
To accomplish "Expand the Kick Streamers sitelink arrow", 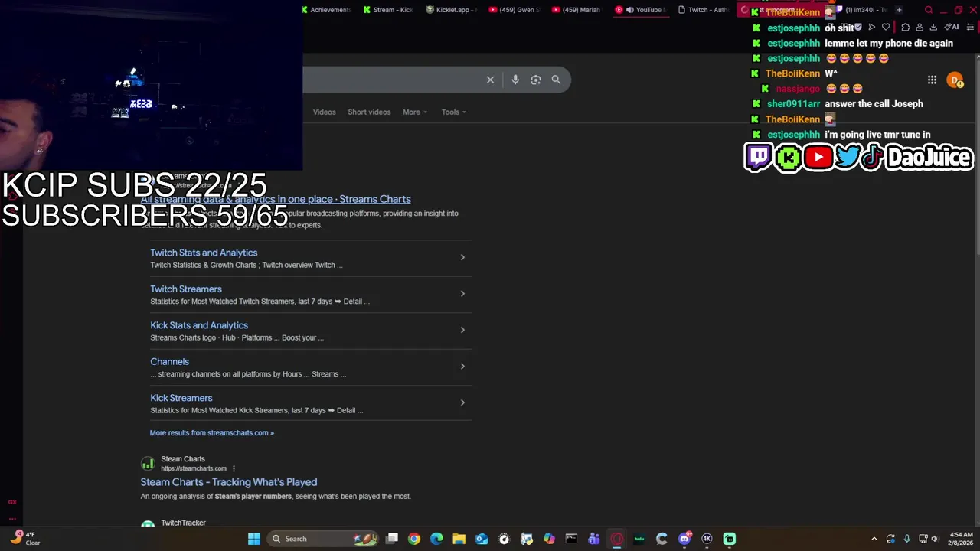I will pos(462,403).
